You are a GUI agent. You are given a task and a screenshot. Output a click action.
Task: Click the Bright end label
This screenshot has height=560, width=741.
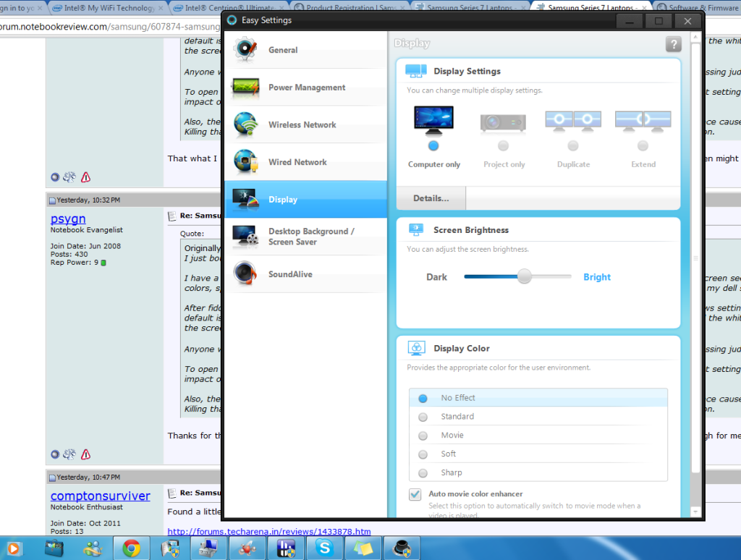[597, 277]
